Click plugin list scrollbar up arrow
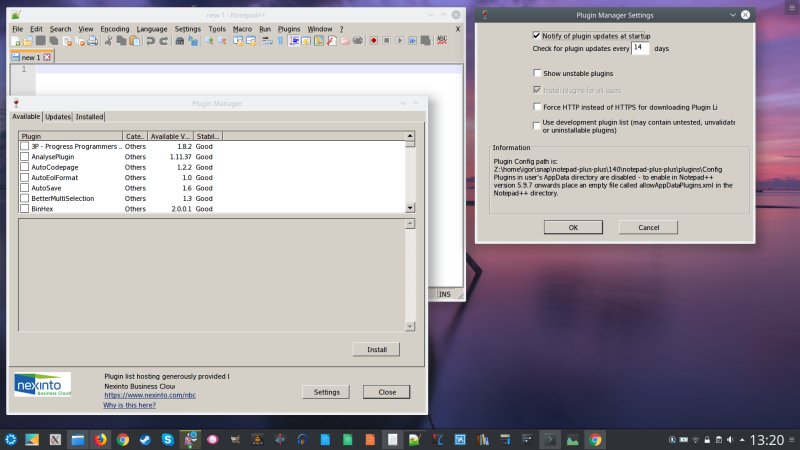Screen dimensions: 800x450 [x=410, y=136]
